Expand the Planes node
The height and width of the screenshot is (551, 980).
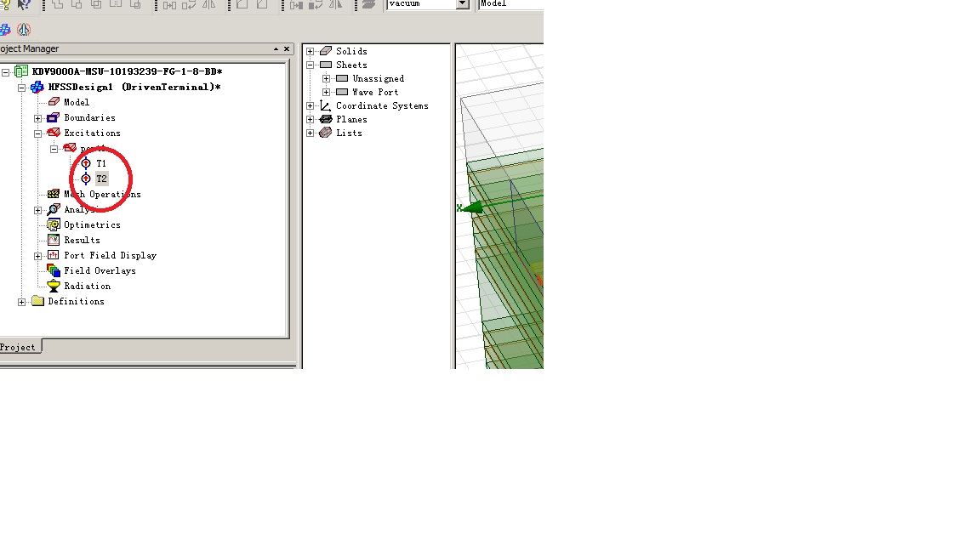coord(310,119)
